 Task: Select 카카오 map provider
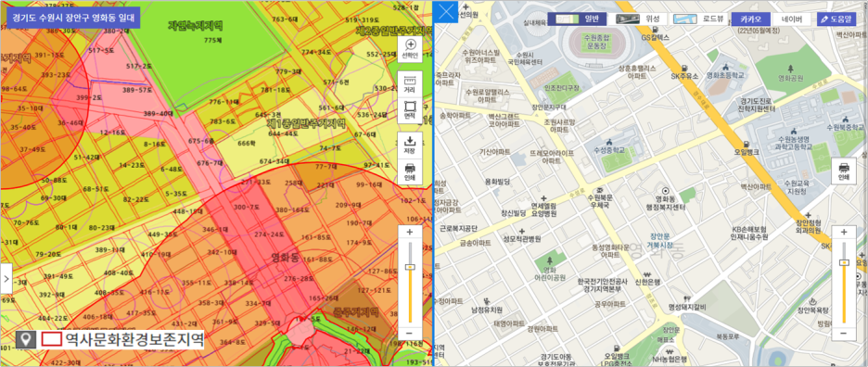[750, 19]
